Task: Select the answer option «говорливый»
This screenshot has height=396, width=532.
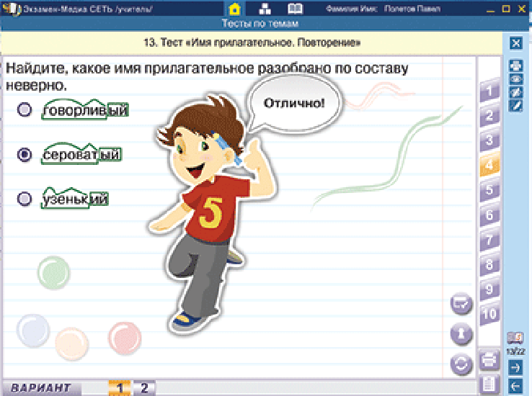Action: pyautogui.click(x=25, y=110)
